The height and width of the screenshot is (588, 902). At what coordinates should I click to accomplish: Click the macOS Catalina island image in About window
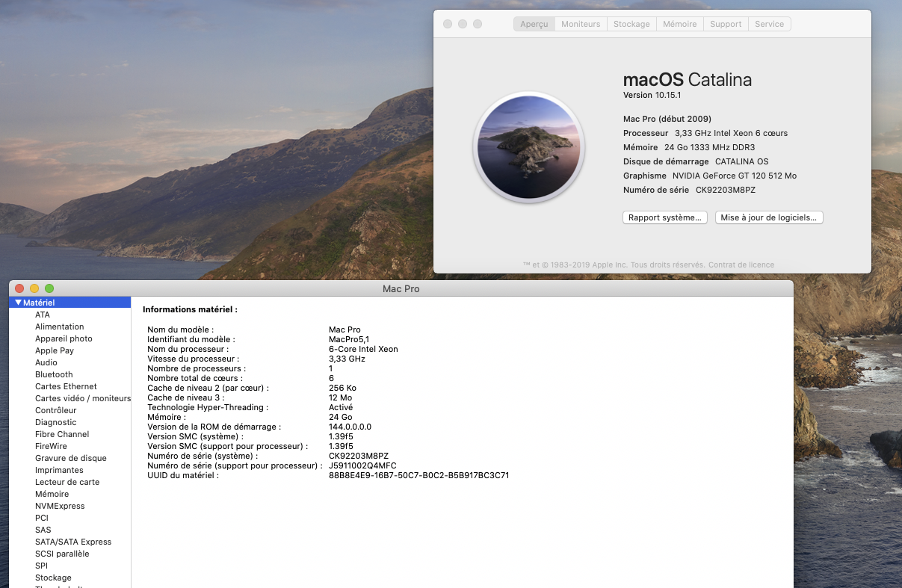pos(529,146)
